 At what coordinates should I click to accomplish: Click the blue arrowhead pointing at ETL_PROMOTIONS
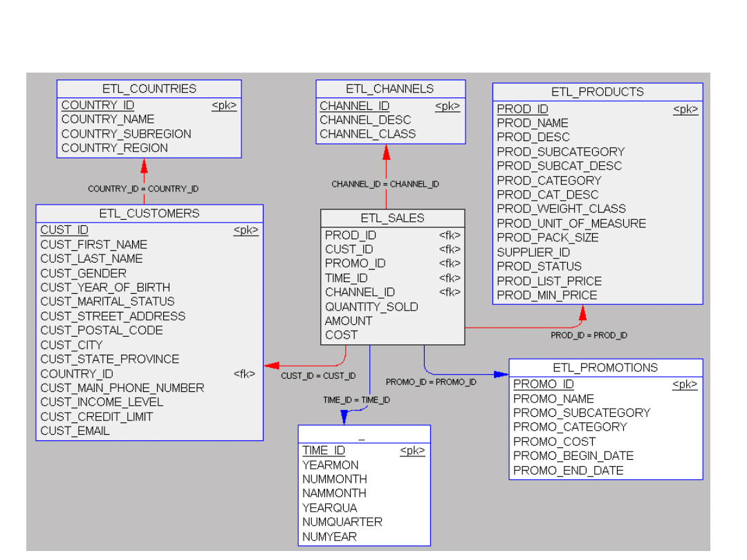tap(501, 375)
